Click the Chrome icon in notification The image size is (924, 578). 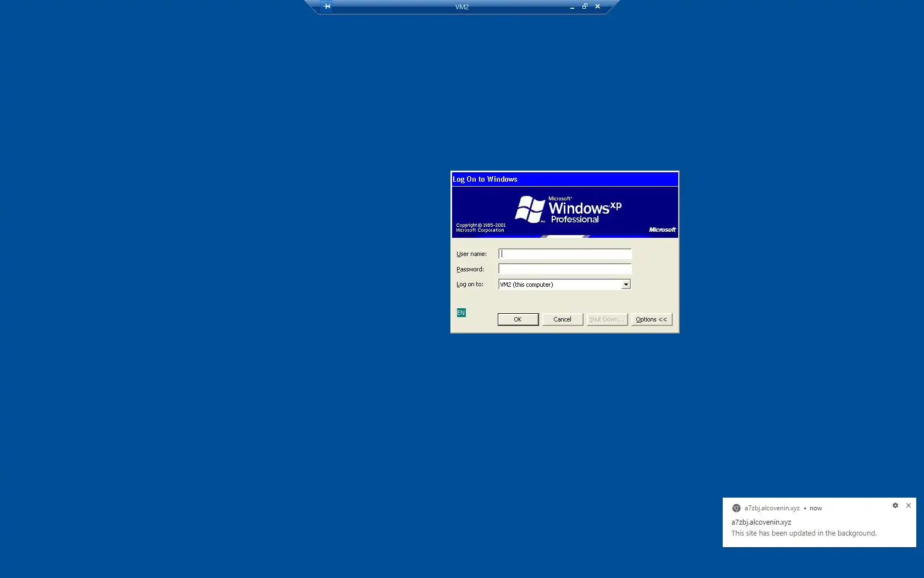pos(736,508)
